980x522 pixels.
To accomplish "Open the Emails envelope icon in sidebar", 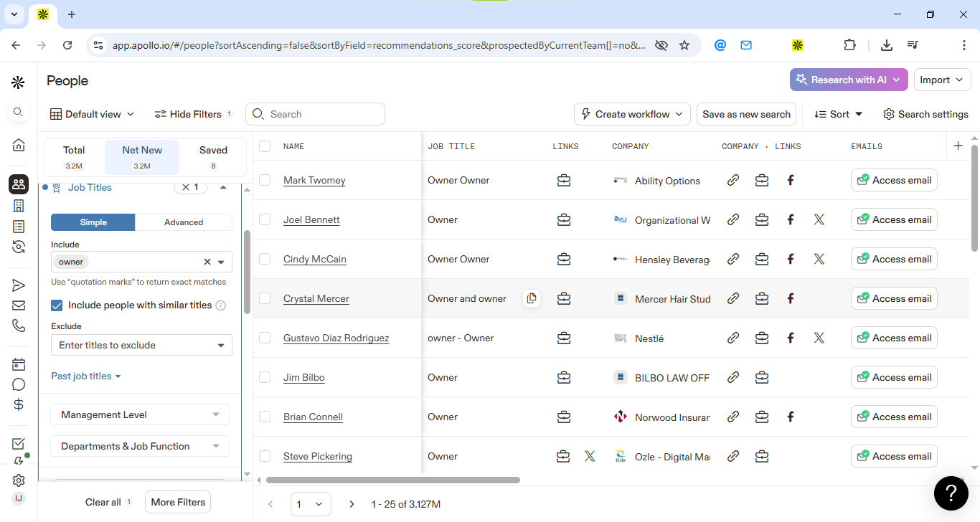I will 19,305.
